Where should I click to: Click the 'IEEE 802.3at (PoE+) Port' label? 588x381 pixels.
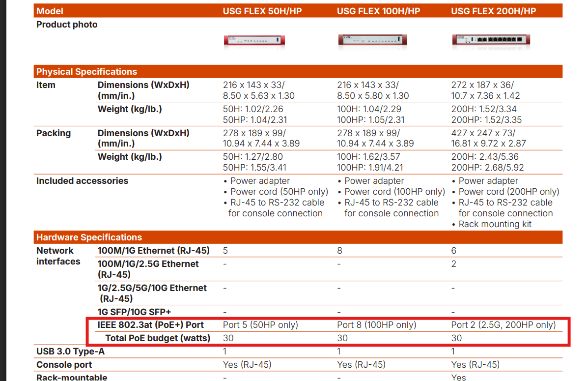[x=150, y=325]
